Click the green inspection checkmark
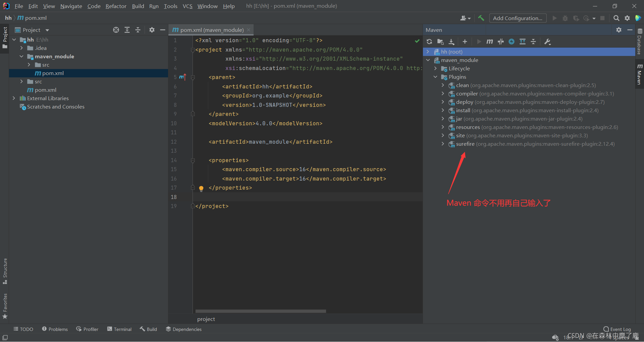The height and width of the screenshot is (342, 644). coord(417,41)
